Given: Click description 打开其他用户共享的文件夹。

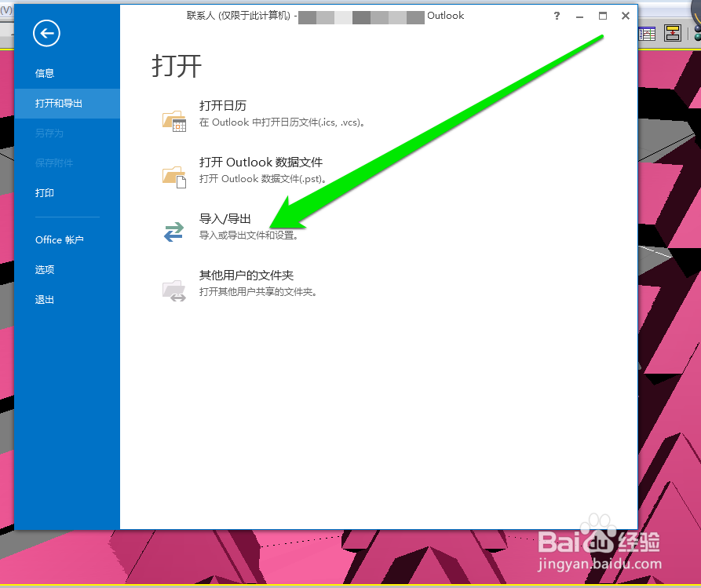Looking at the screenshot, I should [x=258, y=292].
